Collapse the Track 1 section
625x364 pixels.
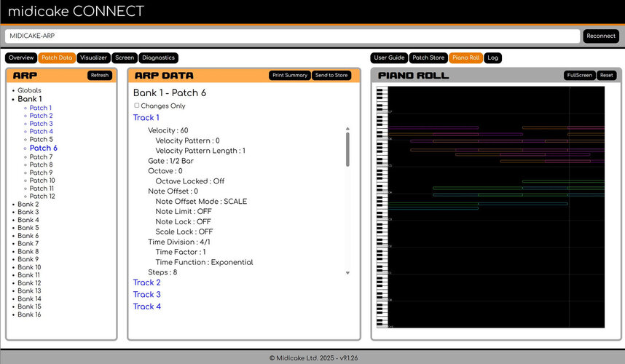(146, 117)
